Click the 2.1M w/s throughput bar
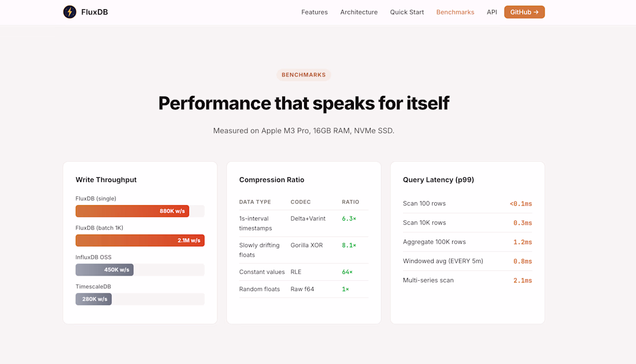This screenshot has height=364, width=636. [x=140, y=240]
